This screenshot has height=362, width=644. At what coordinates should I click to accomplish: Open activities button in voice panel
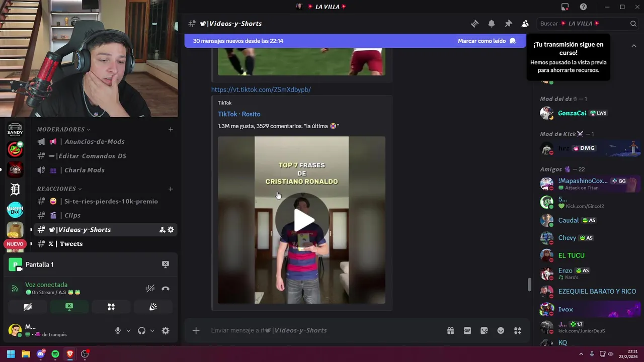click(x=111, y=307)
